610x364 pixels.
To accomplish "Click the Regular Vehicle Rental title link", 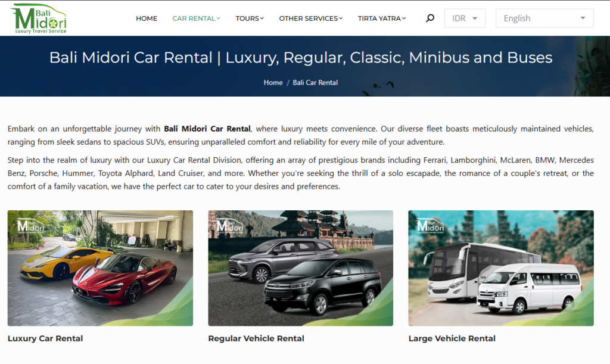I will pyautogui.click(x=256, y=338).
